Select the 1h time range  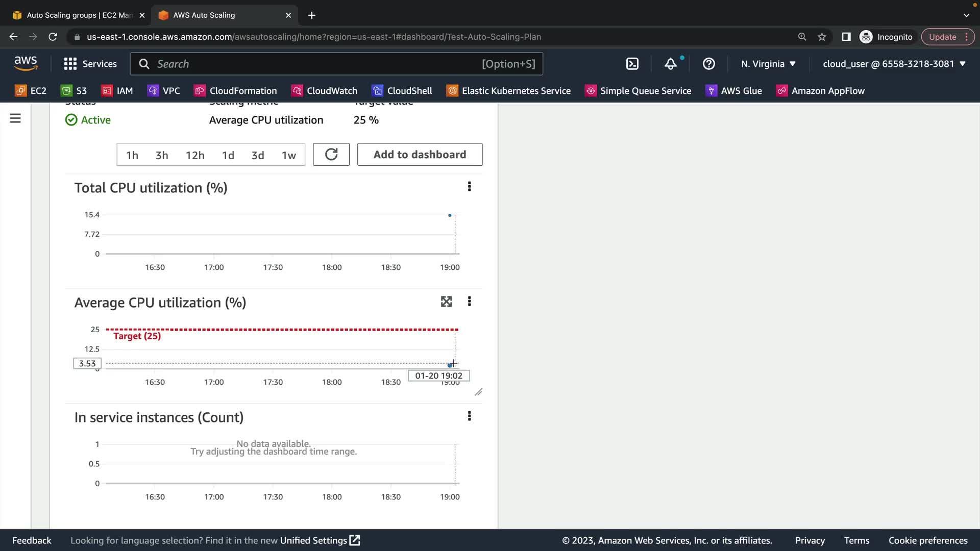[132, 155]
